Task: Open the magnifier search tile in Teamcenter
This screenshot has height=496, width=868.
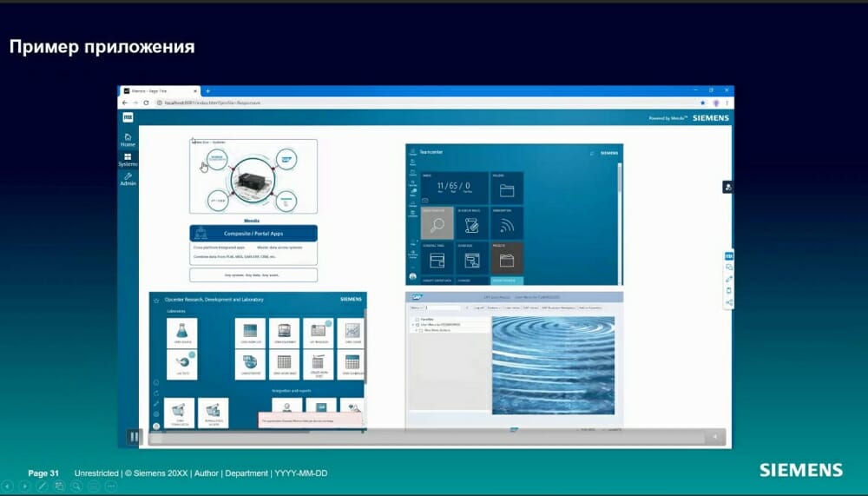Action: pos(437,223)
